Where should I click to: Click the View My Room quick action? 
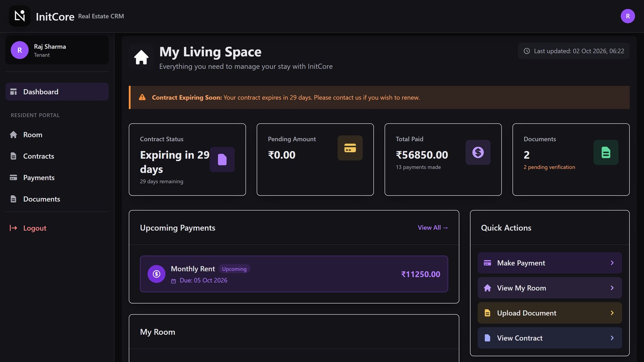pos(550,288)
